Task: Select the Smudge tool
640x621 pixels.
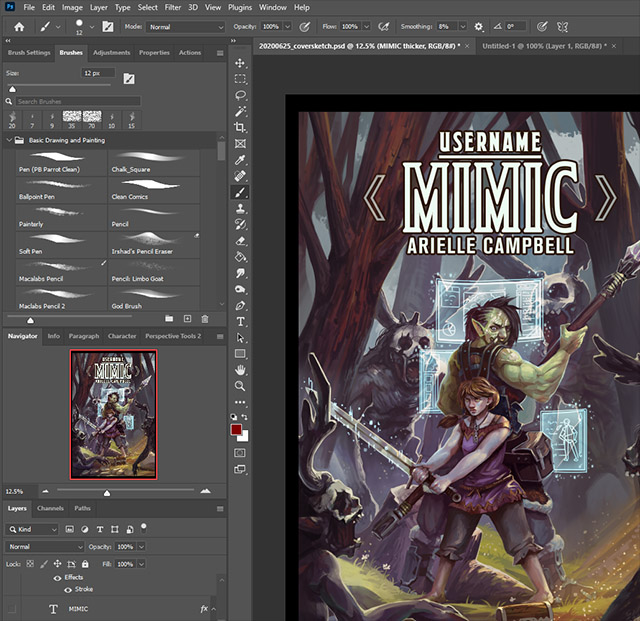Action: [x=240, y=273]
